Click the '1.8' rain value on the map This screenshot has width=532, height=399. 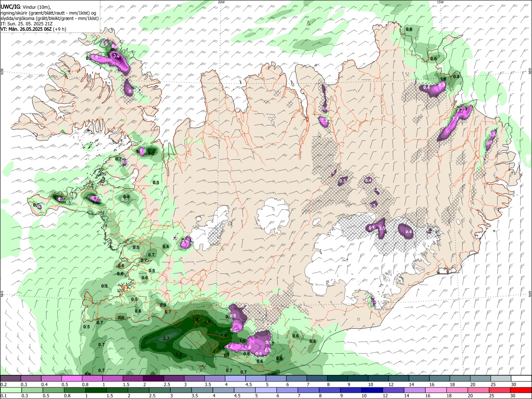click(224, 336)
